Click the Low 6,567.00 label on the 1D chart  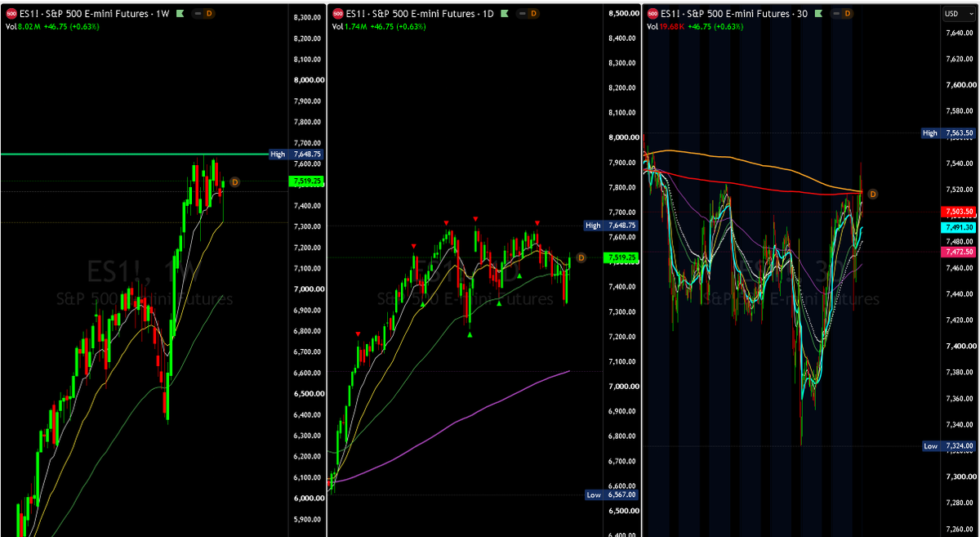tap(612, 494)
